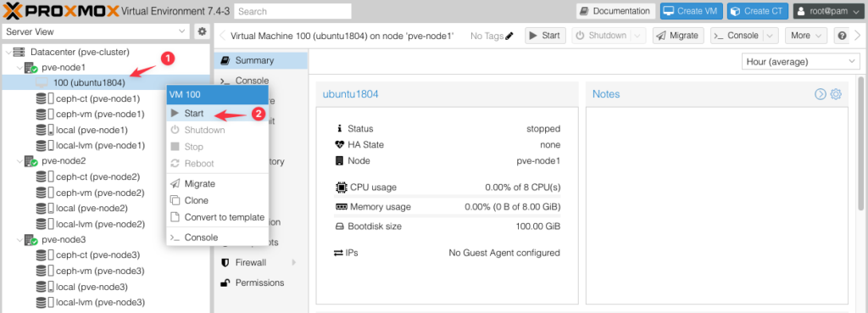Collapse the Datacenter tree node
This screenshot has width=868, height=313.
click(x=8, y=52)
